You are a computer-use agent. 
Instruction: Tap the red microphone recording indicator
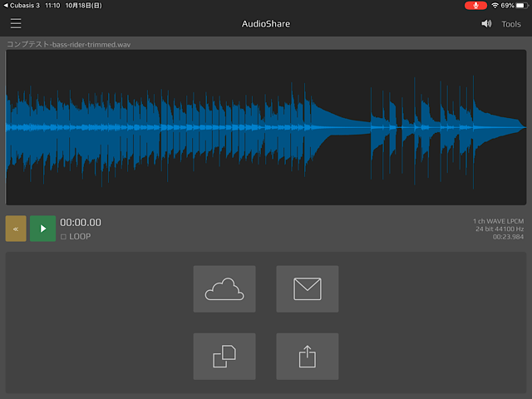coord(475,6)
